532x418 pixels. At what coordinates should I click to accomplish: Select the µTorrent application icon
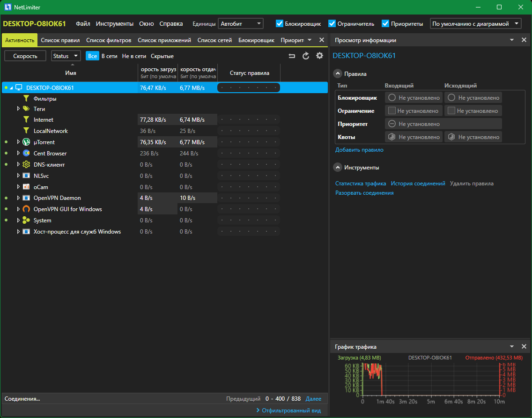[x=26, y=142]
